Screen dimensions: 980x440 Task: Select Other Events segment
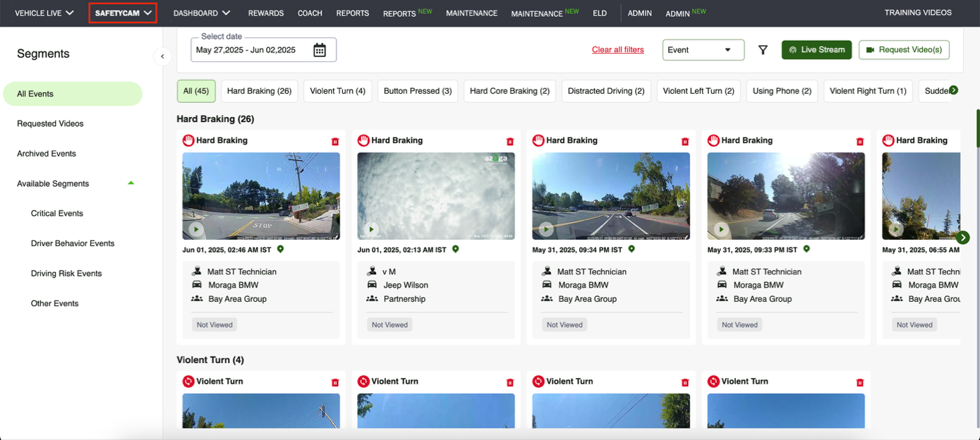pos(54,304)
